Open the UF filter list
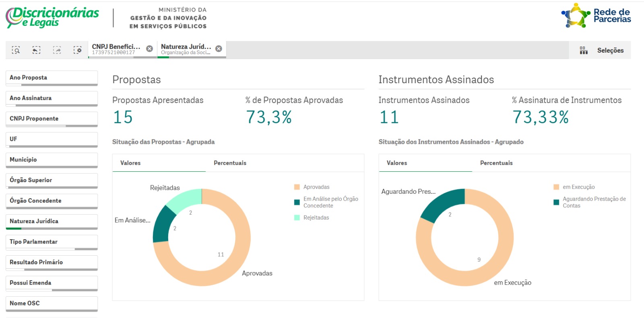 pyautogui.click(x=52, y=139)
